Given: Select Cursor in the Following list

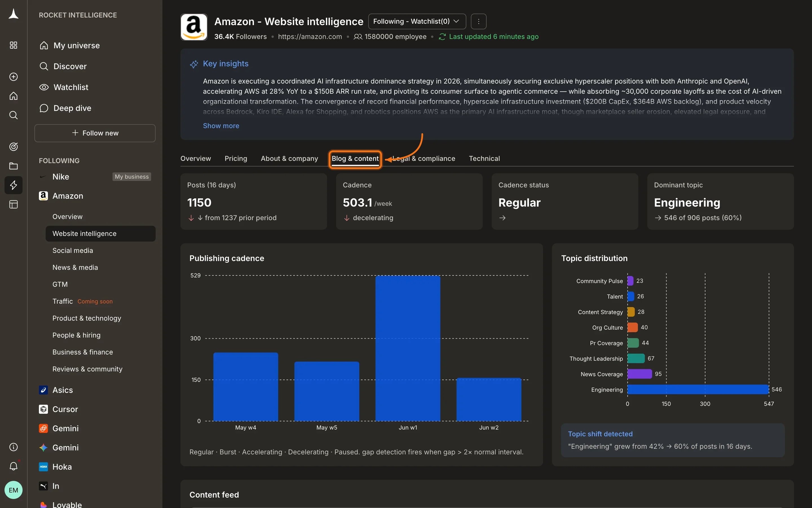Looking at the screenshot, I should [65, 409].
